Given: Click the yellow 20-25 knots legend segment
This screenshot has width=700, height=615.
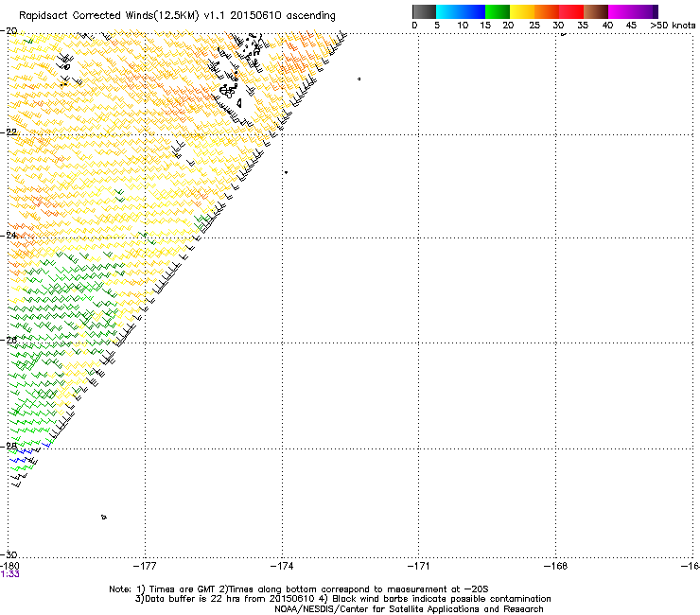Looking at the screenshot, I should 522,11.
